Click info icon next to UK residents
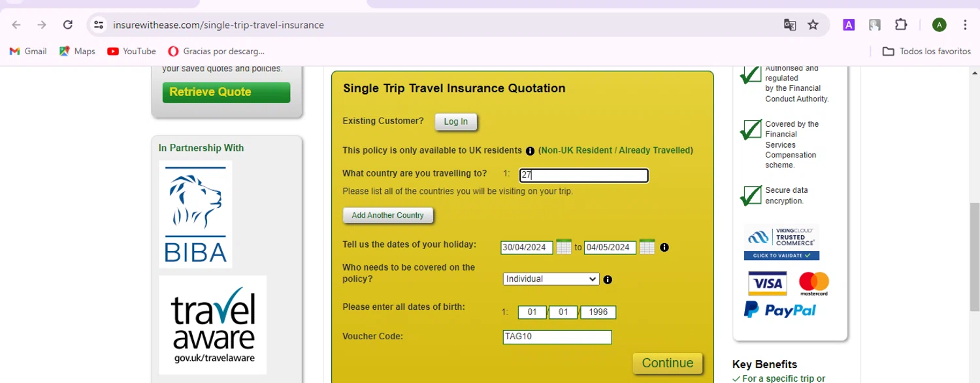This screenshot has height=383, width=980. (531, 150)
